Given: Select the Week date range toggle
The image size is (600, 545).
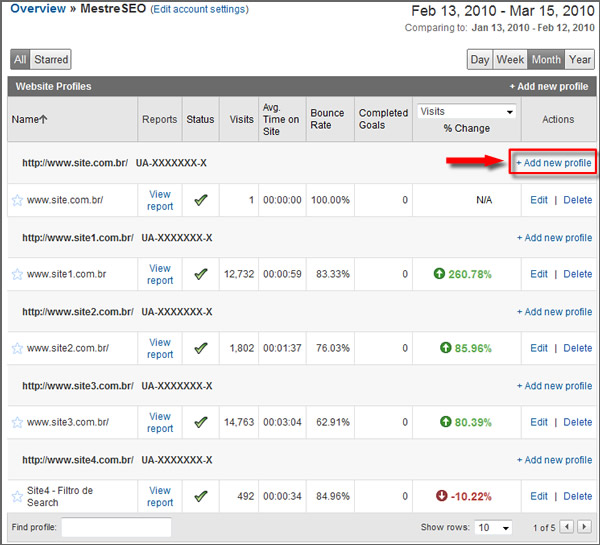Looking at the screenshot, I should point(510,60).
